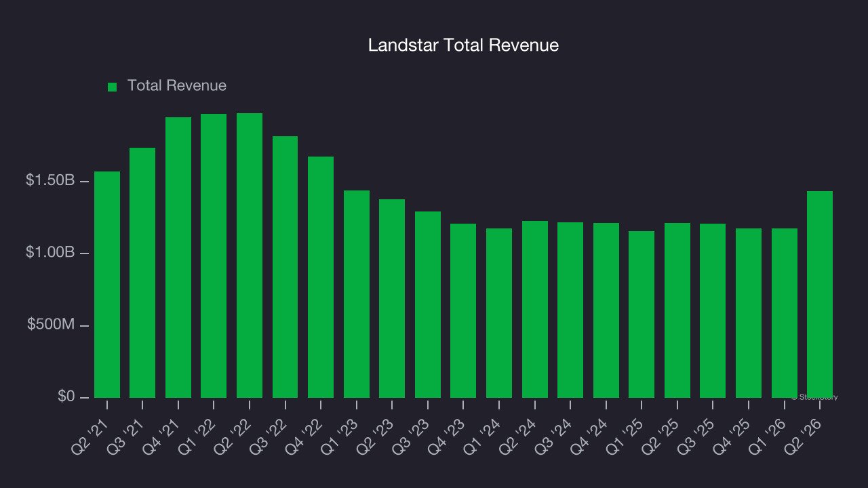The height and width of the screenshot is (488, 868).
Task: Click the bar for Q4 '21
Action: click(178, 258)
